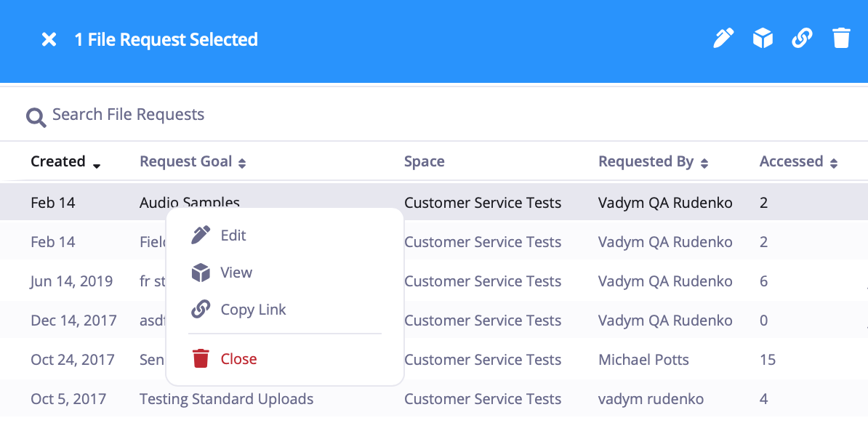This screenshot has width=868, height=423.
Task: Click the pencil edit icon in blue header
Action: pyautogui.click(x=723, y=39)
